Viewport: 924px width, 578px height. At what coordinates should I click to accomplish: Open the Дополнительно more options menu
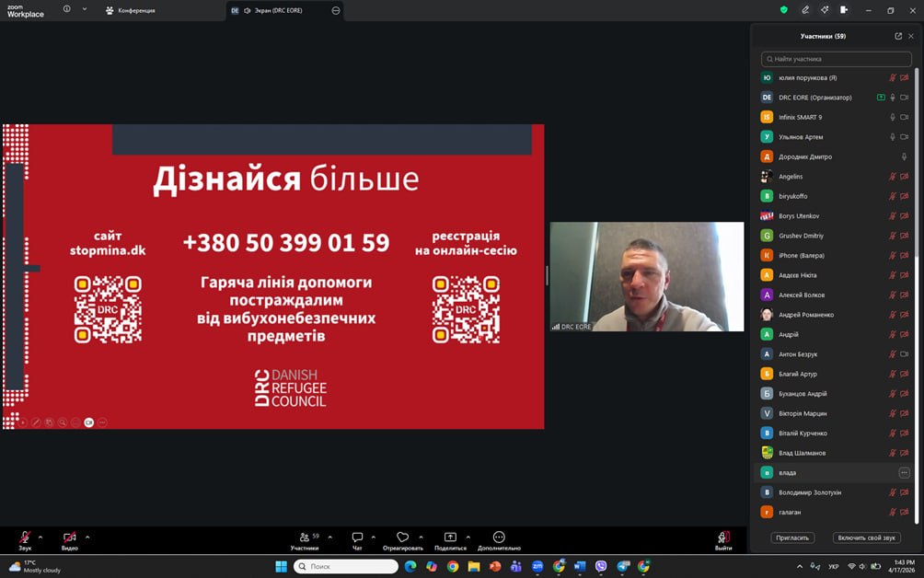click(x=499, y=538)
